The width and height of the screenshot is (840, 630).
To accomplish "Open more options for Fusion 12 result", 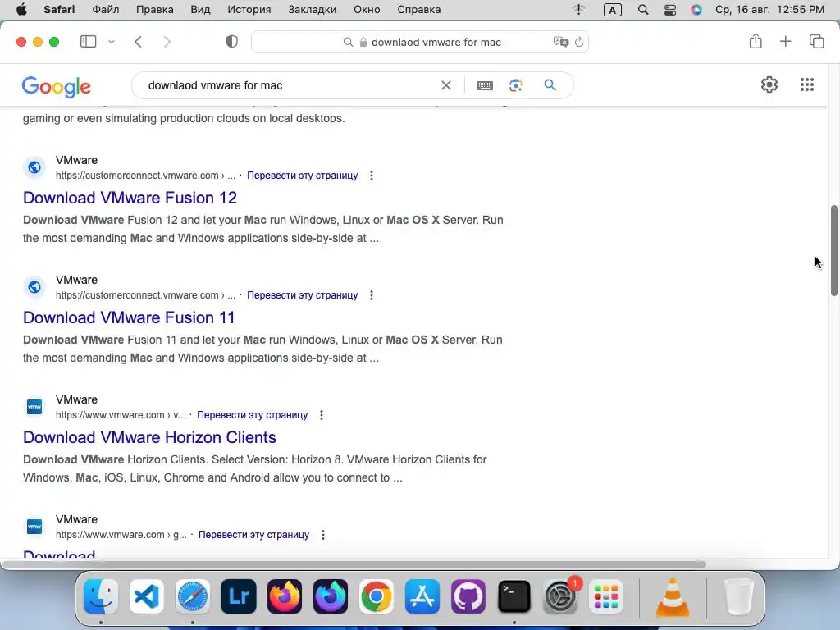I will [372, 176].
